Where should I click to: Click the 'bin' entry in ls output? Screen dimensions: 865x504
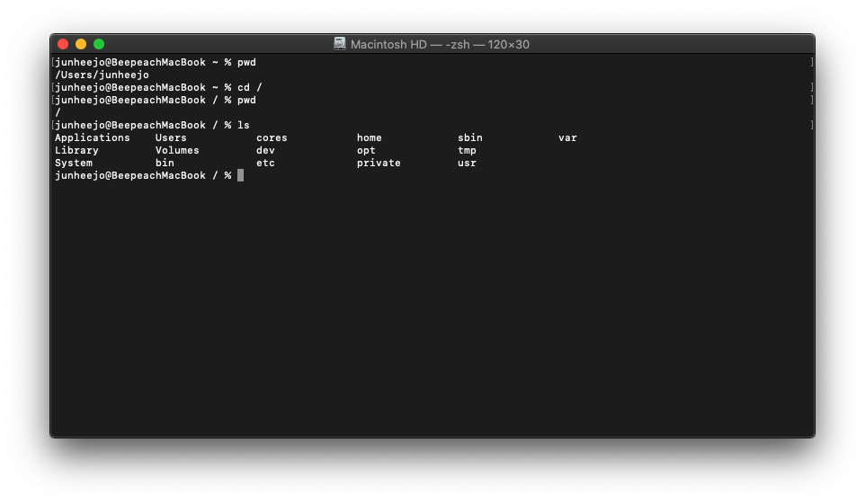click(165, 164)
